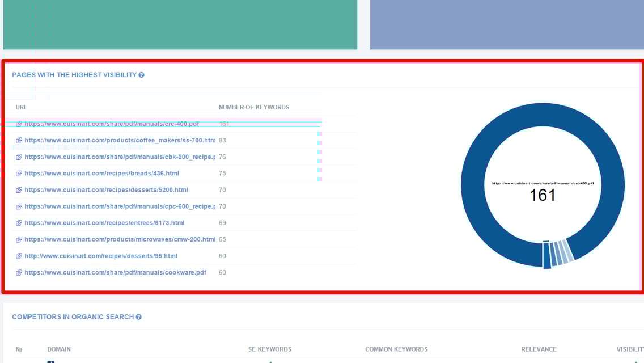Click external-link icon beside recipes/desserts/5200.html
The height and width of the screenshot is (363, 644).
click(19, 189)
